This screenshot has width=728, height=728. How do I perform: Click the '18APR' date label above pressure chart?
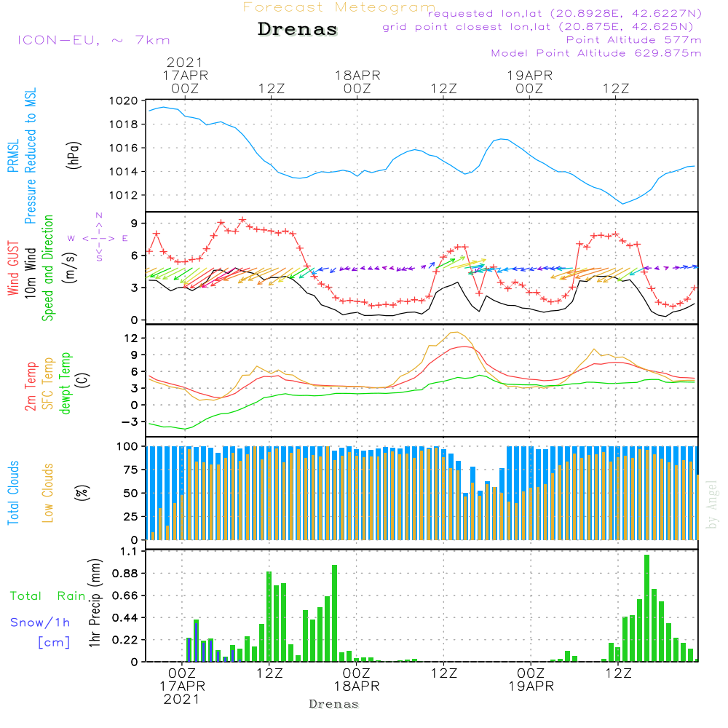click(357, 76)
